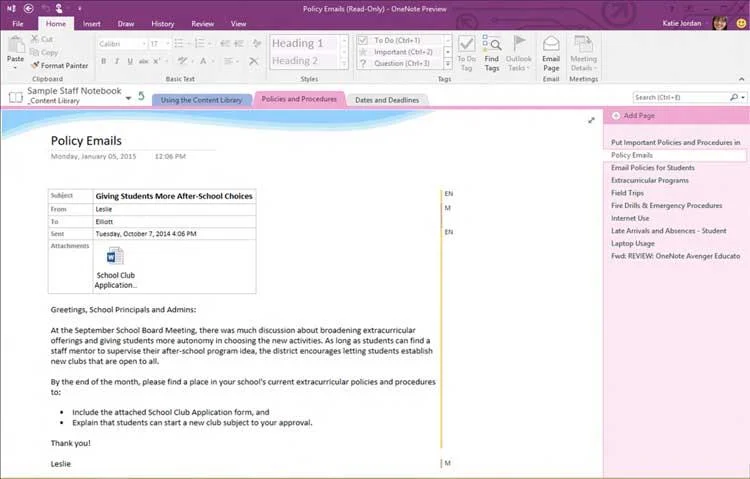This screenshot has height=479, width=750.
Task: Click the To Do Tag checkmark button
Action: (x=466, y=53)
